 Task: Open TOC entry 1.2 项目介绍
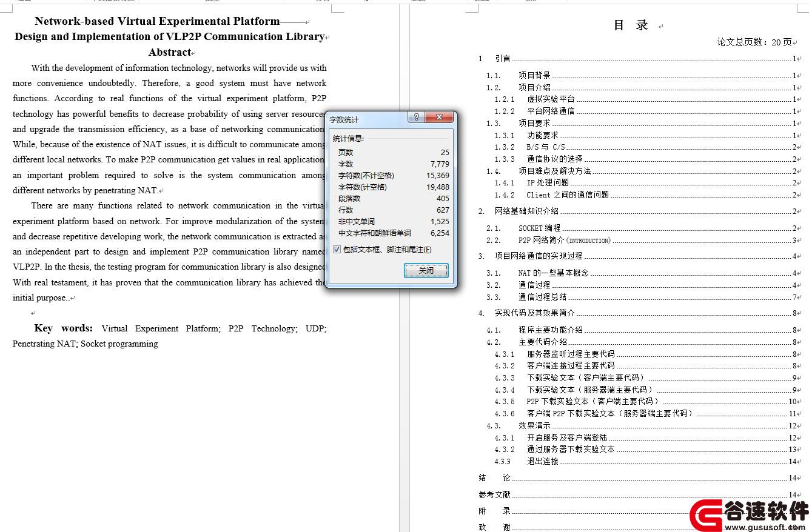pos(641,87)
